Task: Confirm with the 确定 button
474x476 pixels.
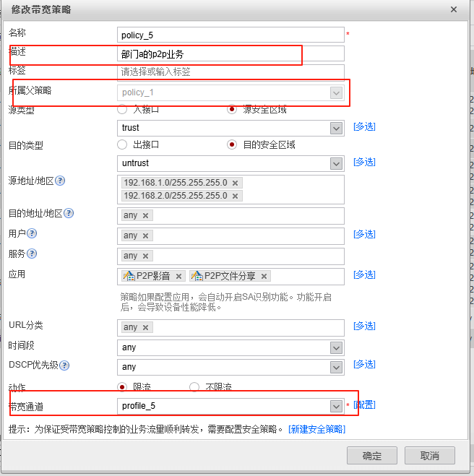Action: click(x=372, y=455)
